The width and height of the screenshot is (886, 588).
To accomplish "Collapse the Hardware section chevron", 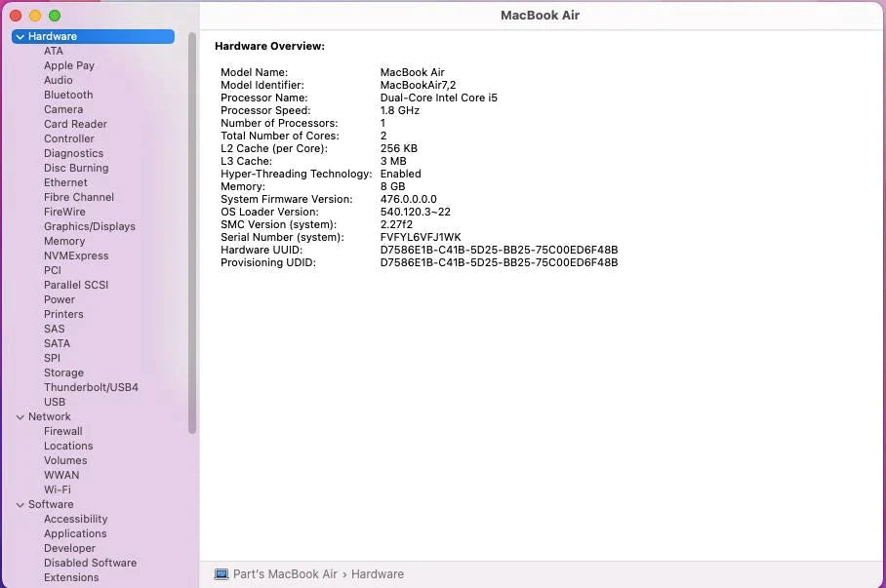I will coord(20,37).
